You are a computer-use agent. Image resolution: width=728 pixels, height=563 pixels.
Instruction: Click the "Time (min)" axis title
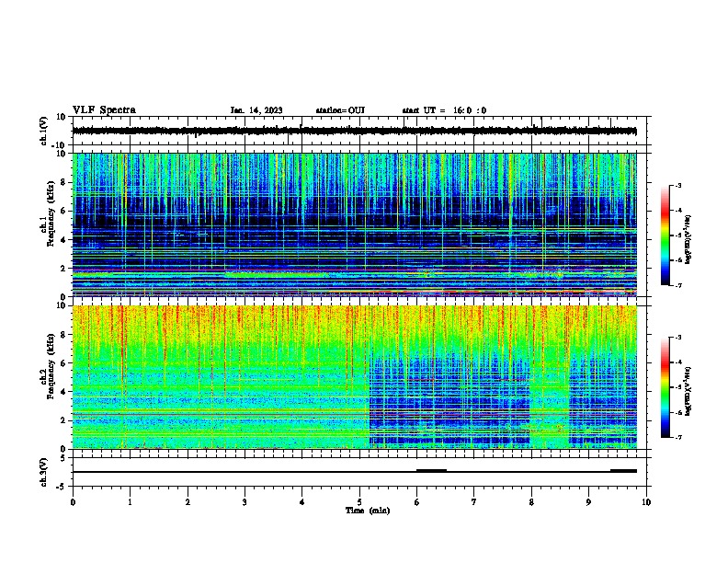coord(368,511)
